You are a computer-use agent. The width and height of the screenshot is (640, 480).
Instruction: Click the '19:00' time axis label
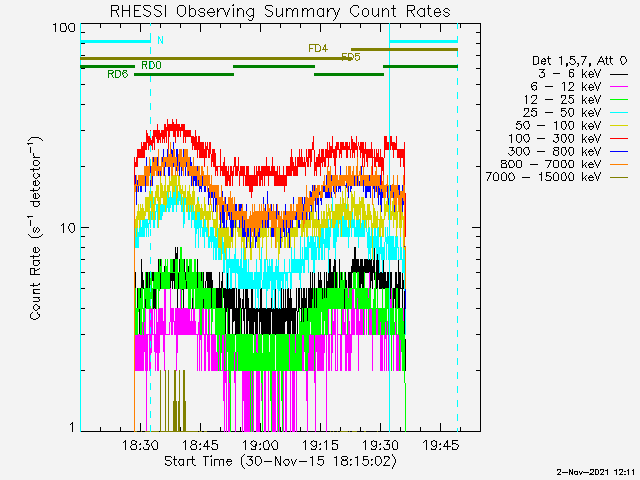click(260, 445)
